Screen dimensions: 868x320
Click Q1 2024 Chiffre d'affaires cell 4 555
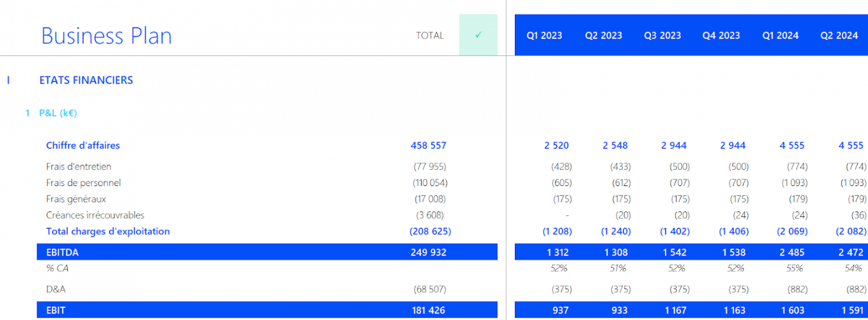(792, 145)
